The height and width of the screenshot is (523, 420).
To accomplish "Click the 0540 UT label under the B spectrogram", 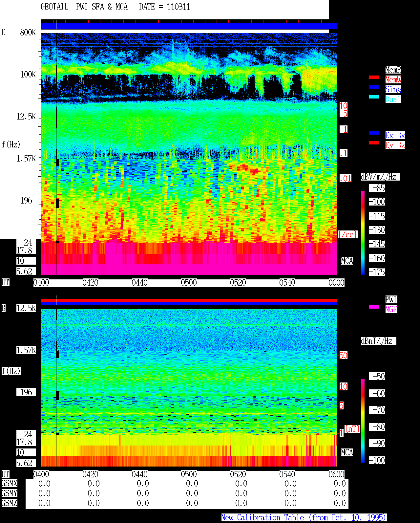I will point(287,474).
